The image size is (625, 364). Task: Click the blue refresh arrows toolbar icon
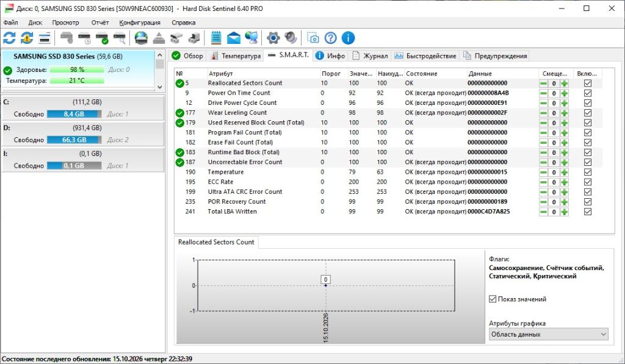coord(9,38)
